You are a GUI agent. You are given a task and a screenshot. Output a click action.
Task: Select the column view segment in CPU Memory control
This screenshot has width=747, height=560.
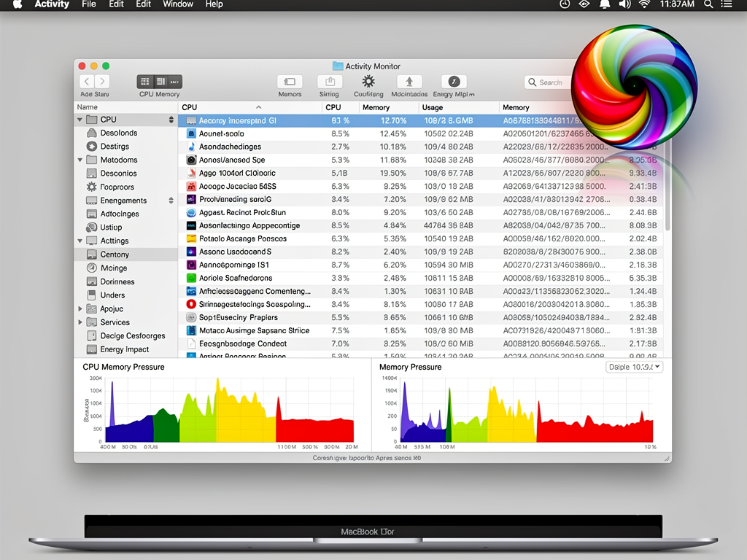tap(160, 82)
